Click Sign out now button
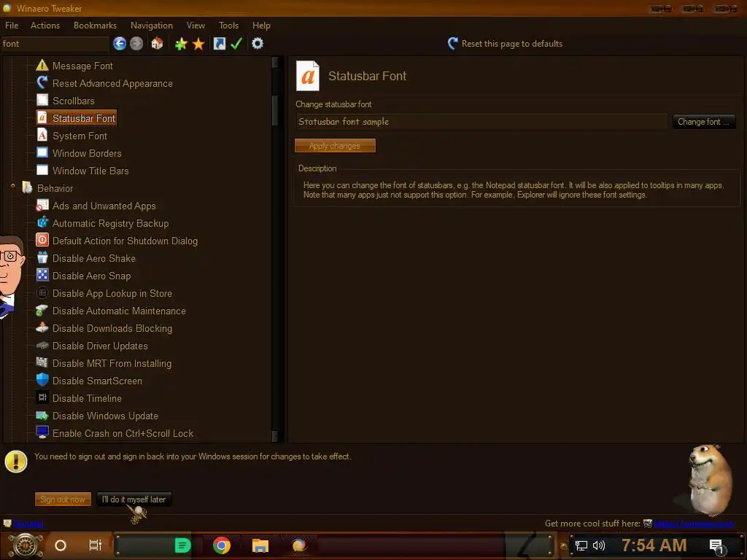 (x=63, y=499)
